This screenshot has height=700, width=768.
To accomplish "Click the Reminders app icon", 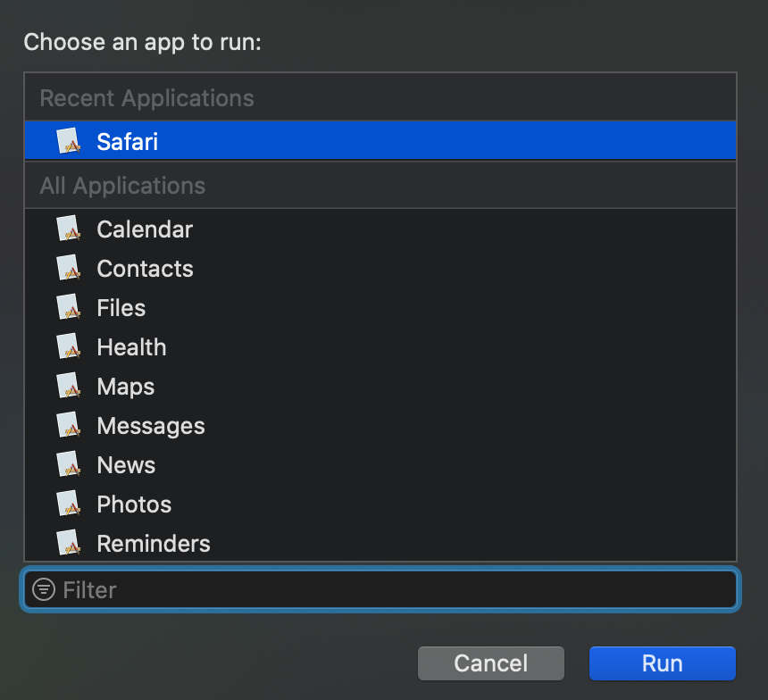I will (x=69, y=543).
